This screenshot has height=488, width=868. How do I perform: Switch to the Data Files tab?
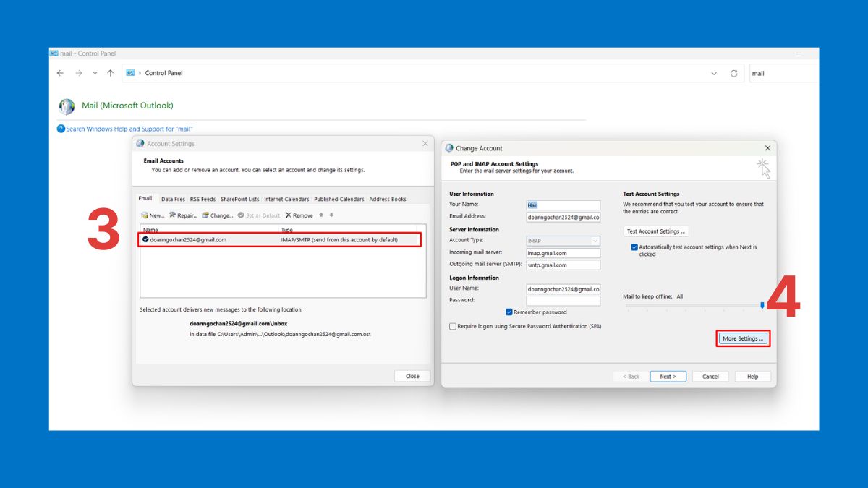coord(173,199)
